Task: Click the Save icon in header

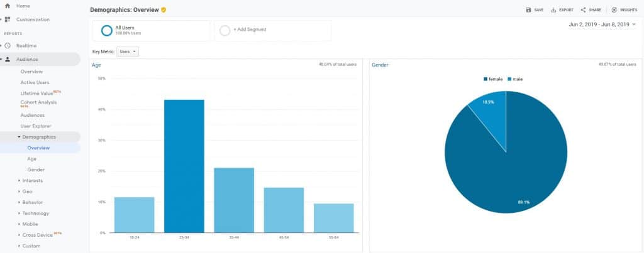Action: (528, 10)
